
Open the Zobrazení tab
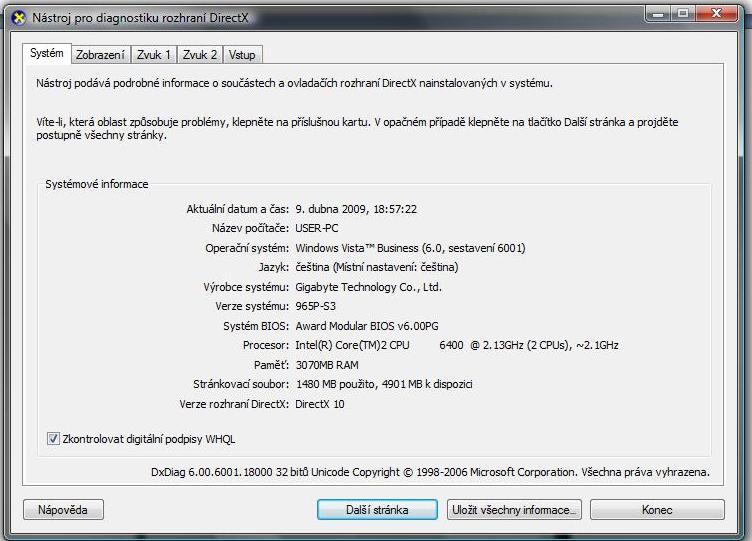(x=100, y=55)
